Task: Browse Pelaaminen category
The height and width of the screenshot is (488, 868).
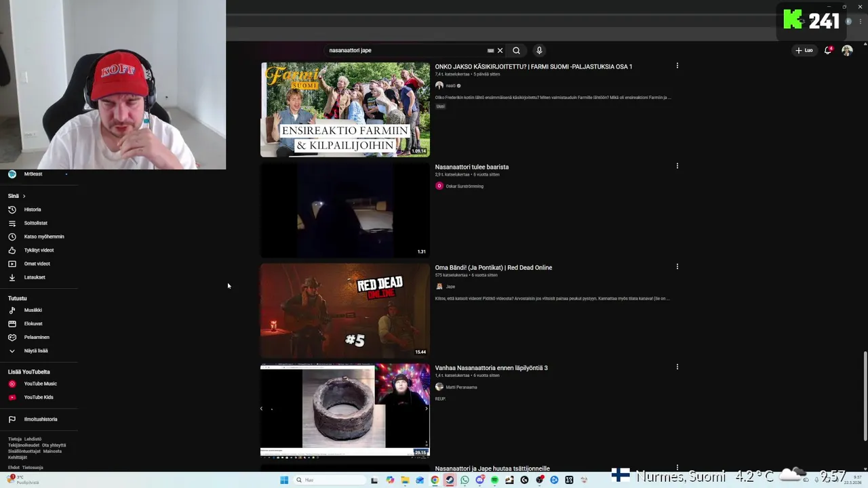Action: tap(37, 337)
